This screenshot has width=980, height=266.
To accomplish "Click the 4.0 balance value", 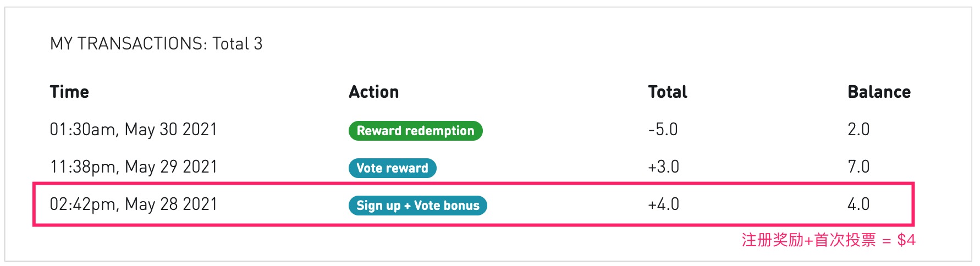I will 858,204.
